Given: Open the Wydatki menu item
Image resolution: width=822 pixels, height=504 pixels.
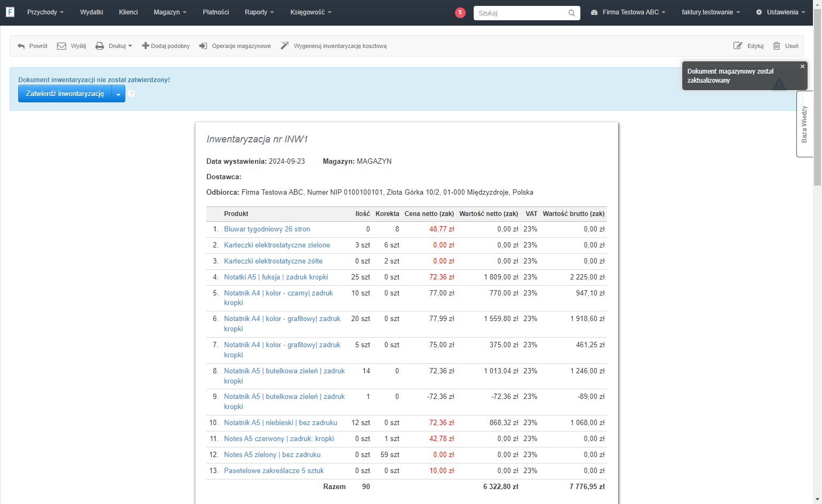Looking at the screenshot, I should [x=92, y=12].
